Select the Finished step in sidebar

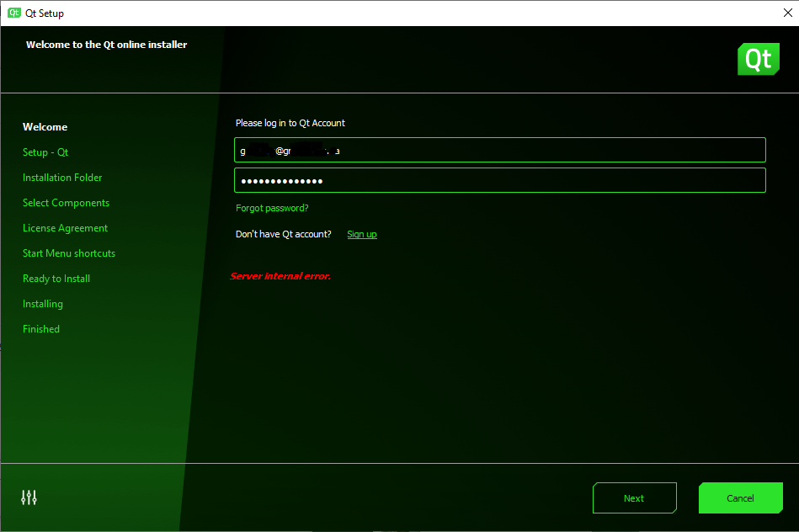click(41, 329)
